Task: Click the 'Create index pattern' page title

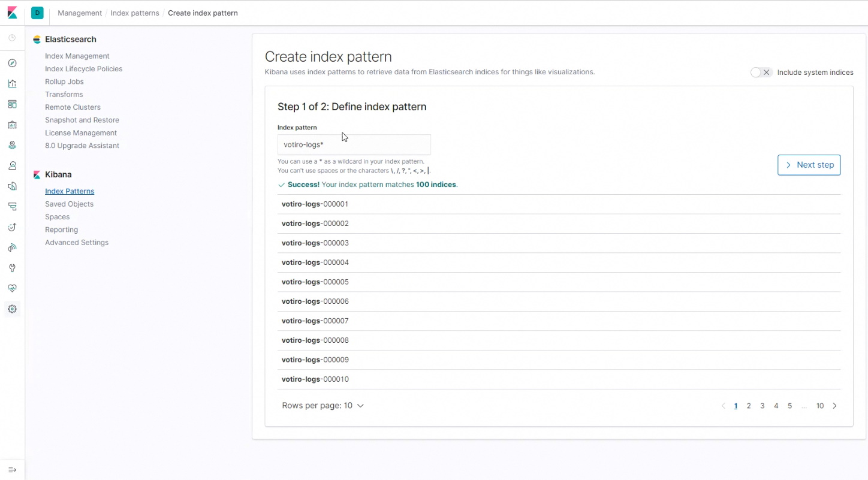Action: tap(328, 57)
